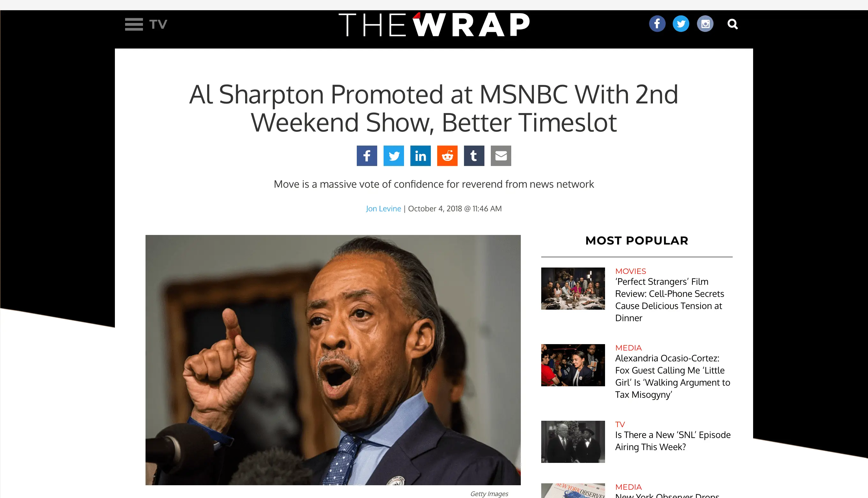Click the TV section label

(x=158, y=24)
